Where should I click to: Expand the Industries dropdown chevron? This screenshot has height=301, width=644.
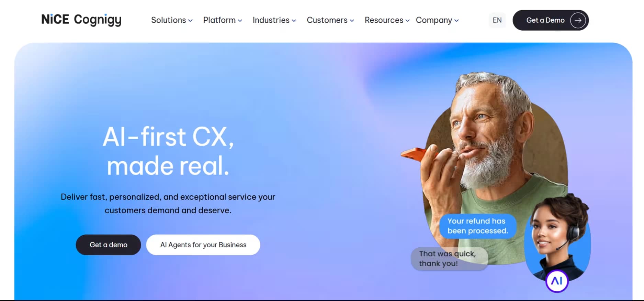click(x=294, y=21)
